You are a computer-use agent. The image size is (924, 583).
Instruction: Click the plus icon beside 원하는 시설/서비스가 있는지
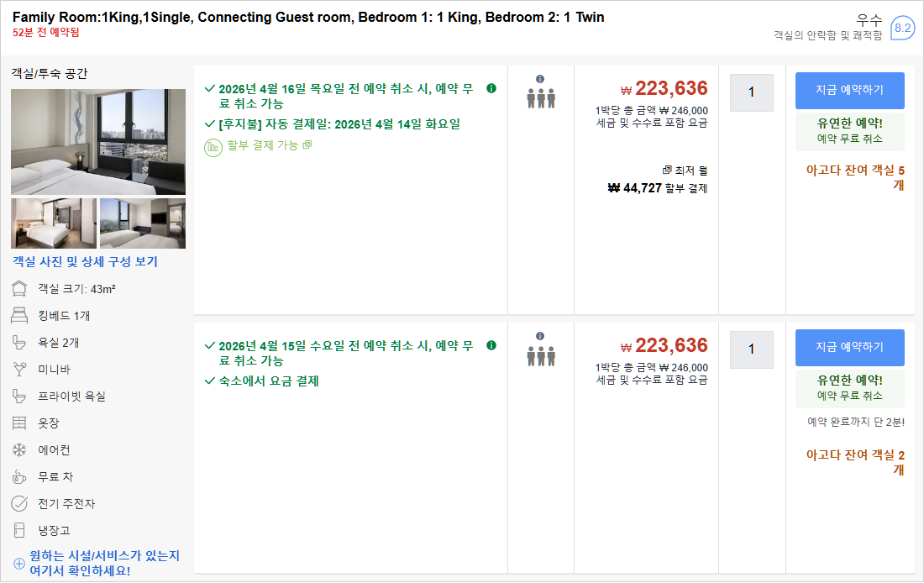[19, 564]
